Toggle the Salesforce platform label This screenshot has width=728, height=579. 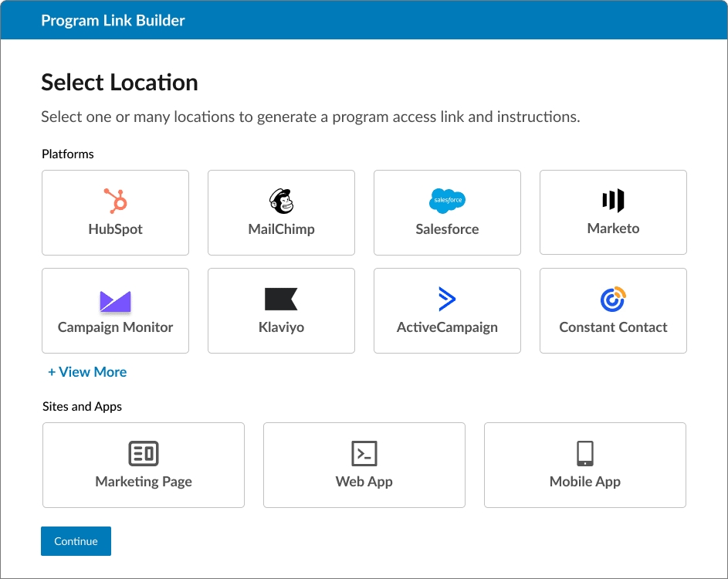(447, 229)
